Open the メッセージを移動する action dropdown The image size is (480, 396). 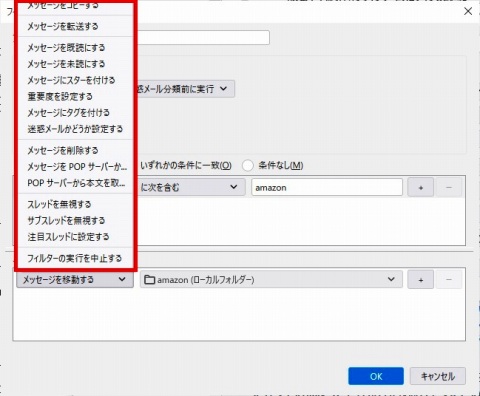coord(75,279)
